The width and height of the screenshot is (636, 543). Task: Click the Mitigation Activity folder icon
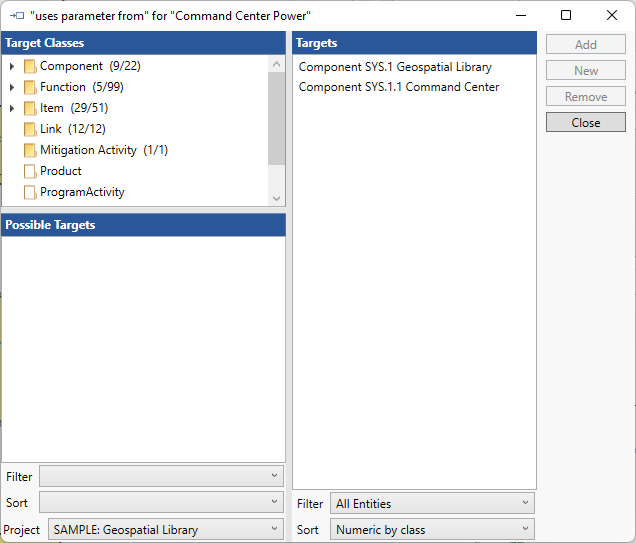coord(30,150)
